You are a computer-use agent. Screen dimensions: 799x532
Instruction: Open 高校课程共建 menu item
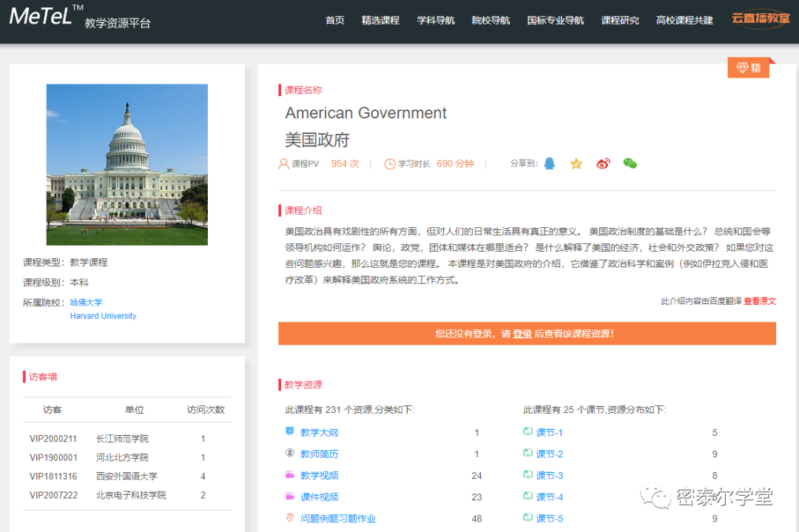pos(684,21)
